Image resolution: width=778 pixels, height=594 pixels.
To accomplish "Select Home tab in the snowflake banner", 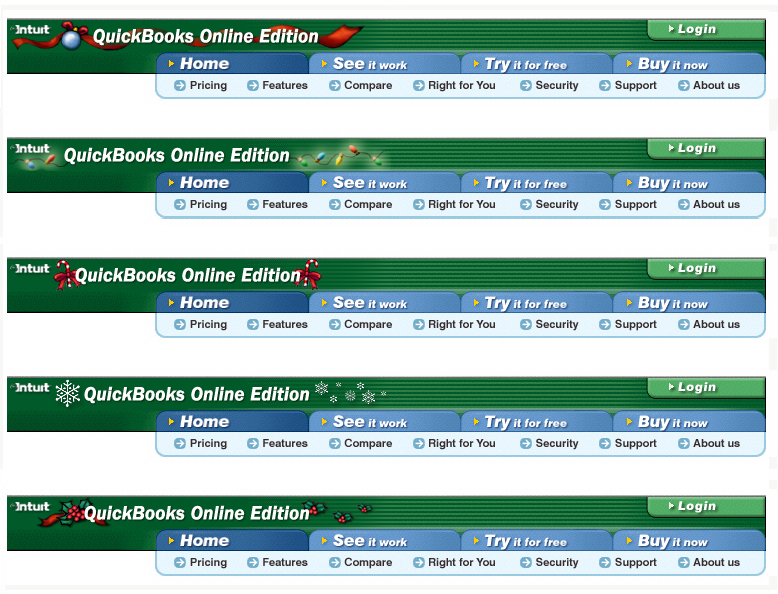I will 233,422.
